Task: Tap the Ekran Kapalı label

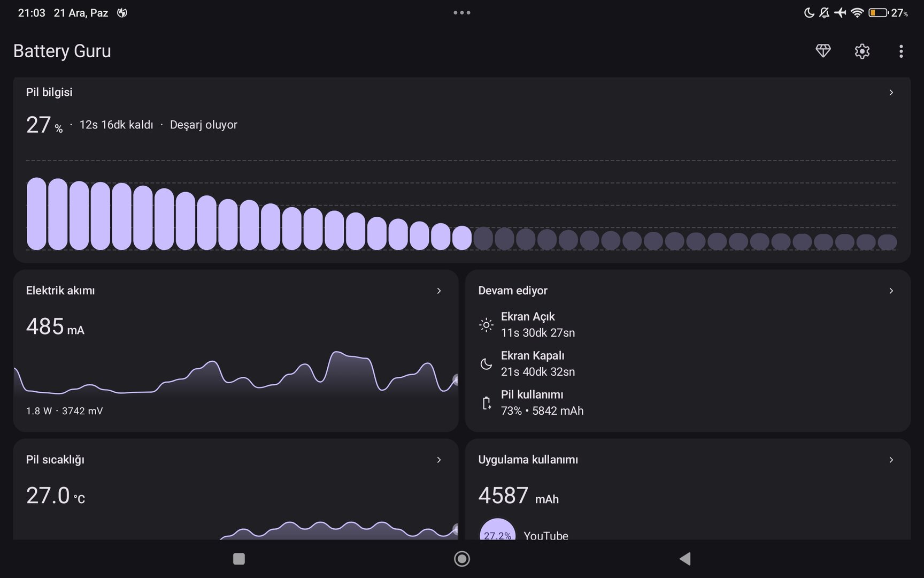Action: pyautogui.click(x=533, y=356)
